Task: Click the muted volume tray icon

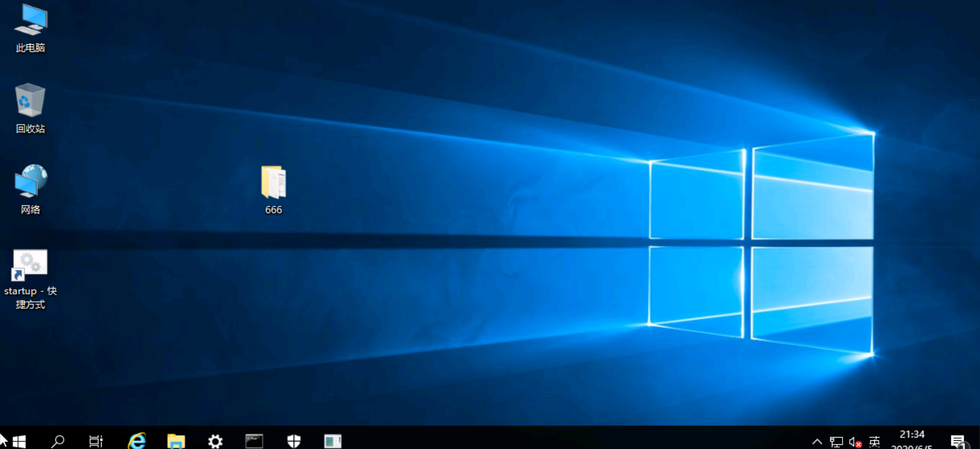Action: [855, 442]
